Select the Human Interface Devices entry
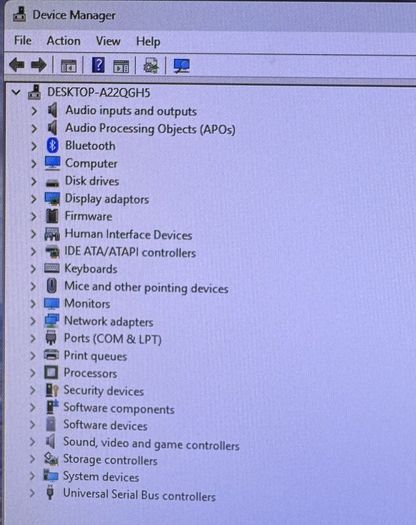Screen dimensions: 416x525 coord(129,234)
